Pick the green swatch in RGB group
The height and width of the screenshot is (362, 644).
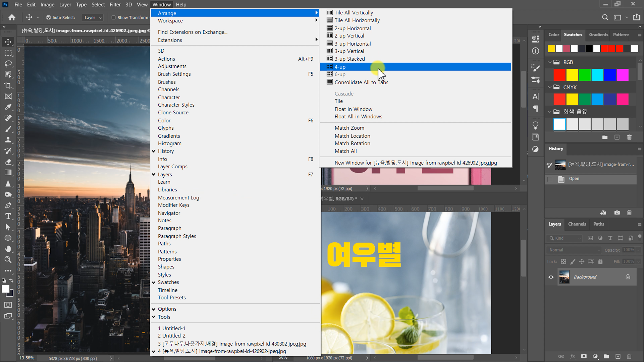585,75
